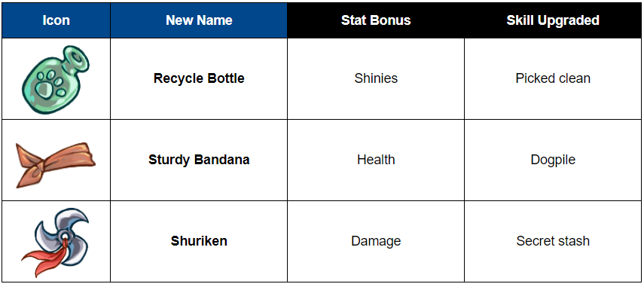Select the Icon column header
This screenshot has width=644, height=287.
[x=56, y=20]
